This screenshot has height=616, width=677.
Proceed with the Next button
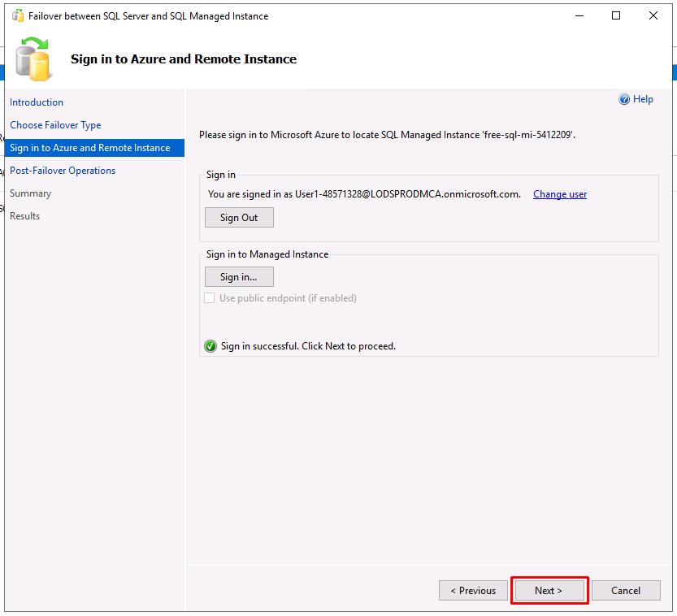tap(549, 591)
